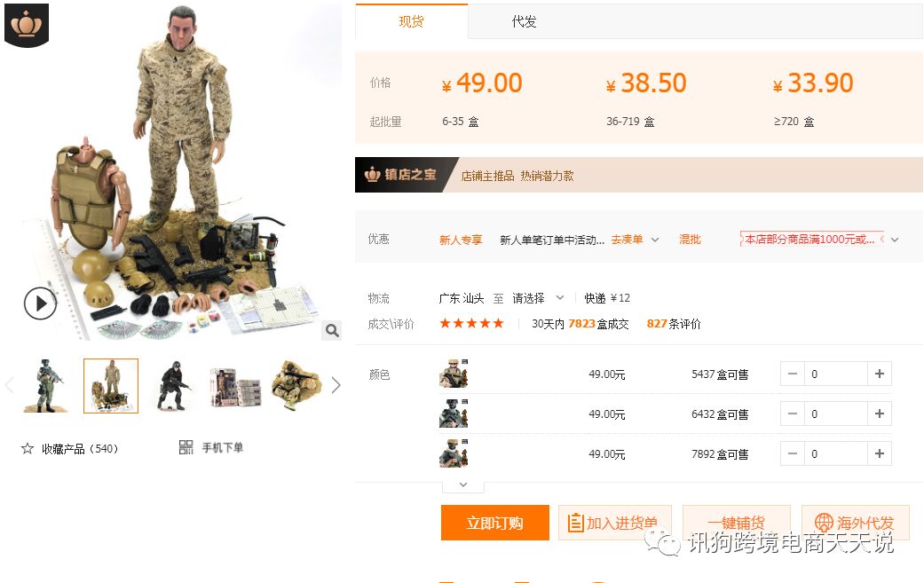924x583 pixels.
Task: Play the product video
Action: click(x=40, y=303)
